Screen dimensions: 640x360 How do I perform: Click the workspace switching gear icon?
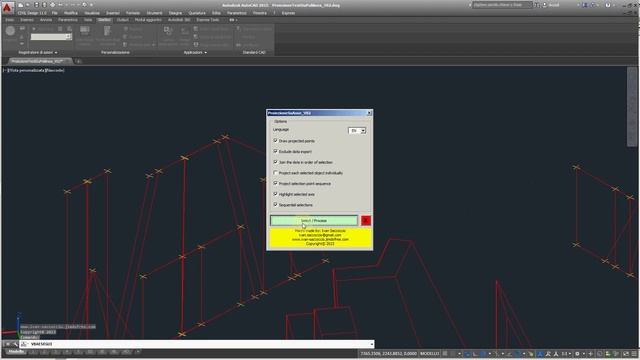tap(577, 353)
